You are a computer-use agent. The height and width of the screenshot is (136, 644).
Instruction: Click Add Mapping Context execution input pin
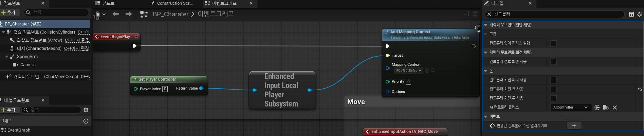coord(387,46)
